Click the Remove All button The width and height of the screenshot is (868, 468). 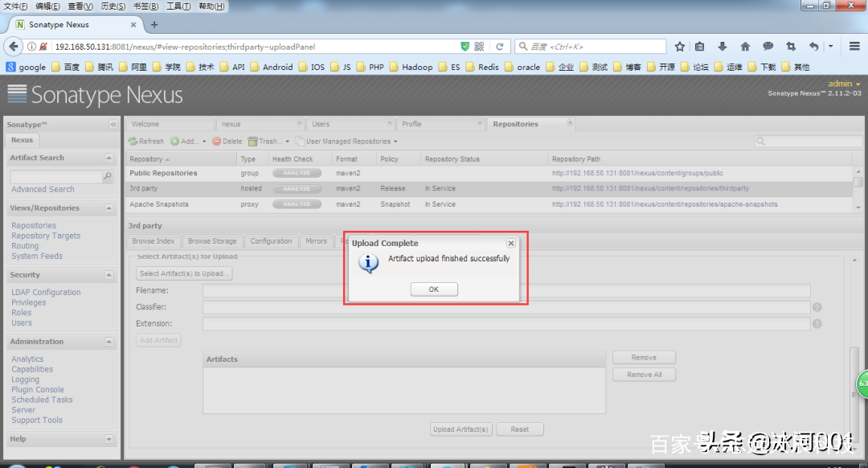pyautogui.click(x=645, y=375)
